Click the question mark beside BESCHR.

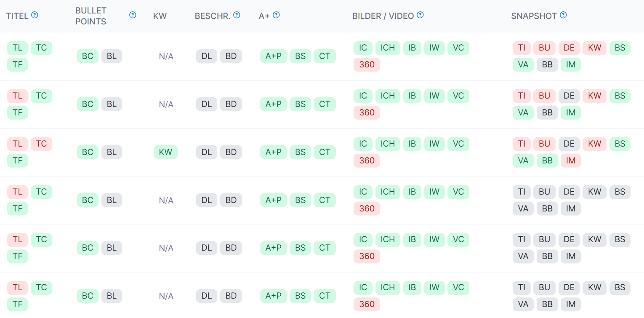[237, 15]
